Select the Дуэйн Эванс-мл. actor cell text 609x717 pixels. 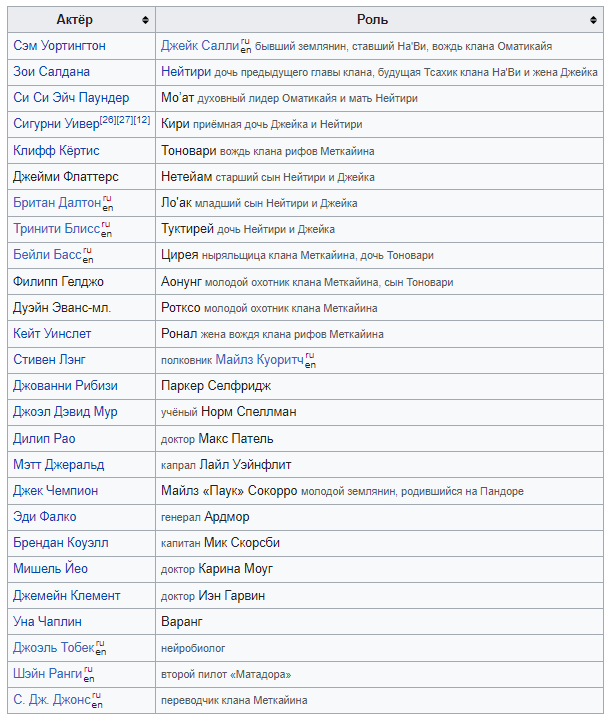click(62, 308)
